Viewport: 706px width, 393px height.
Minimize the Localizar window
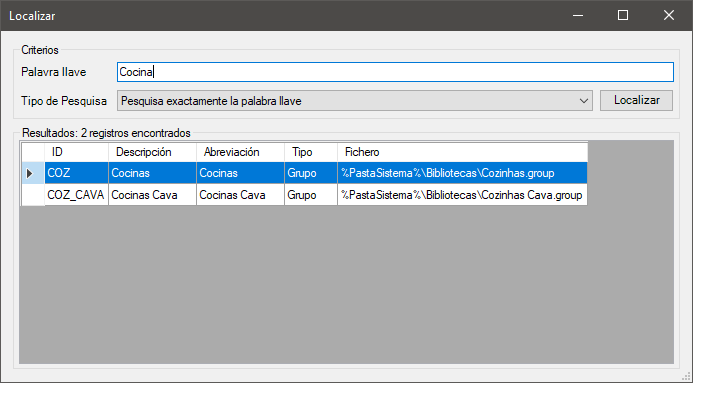(x=578, y=15)
